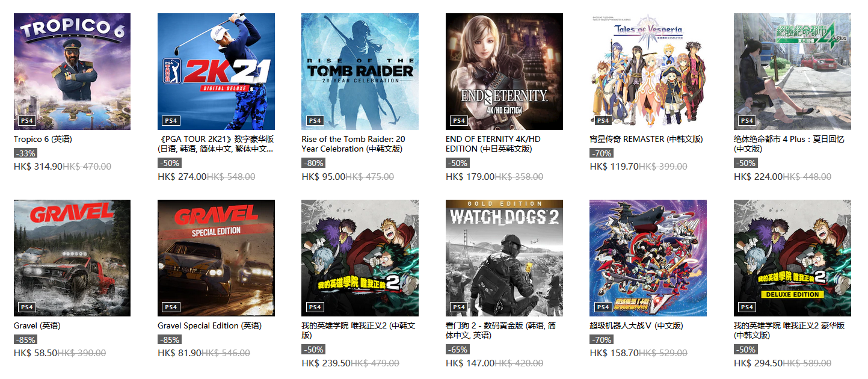This screenshot has width=868, height=379.
Task: Click PS4 badge on Watch Dogs 2 cover
Action: (459, 307)
